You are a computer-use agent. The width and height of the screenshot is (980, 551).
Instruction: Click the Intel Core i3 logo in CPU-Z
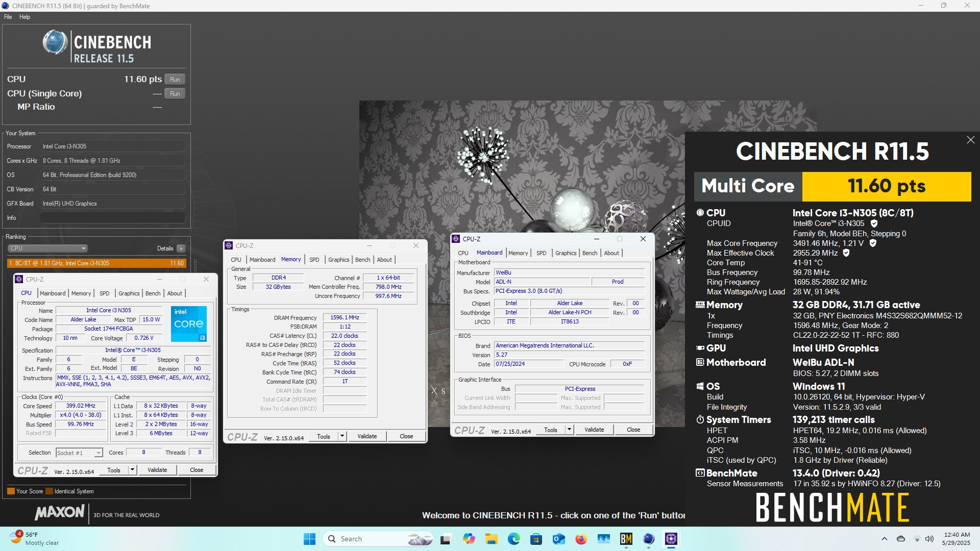[x=188, y=324]
